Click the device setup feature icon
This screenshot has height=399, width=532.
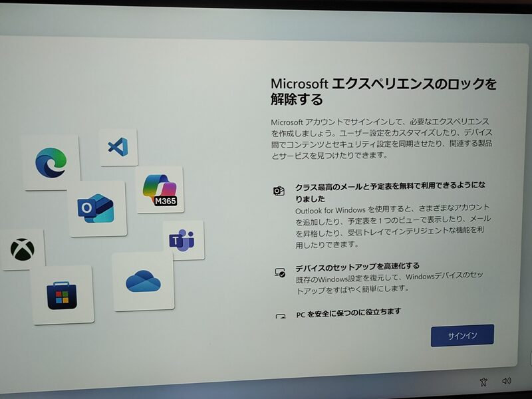(280, 273)
